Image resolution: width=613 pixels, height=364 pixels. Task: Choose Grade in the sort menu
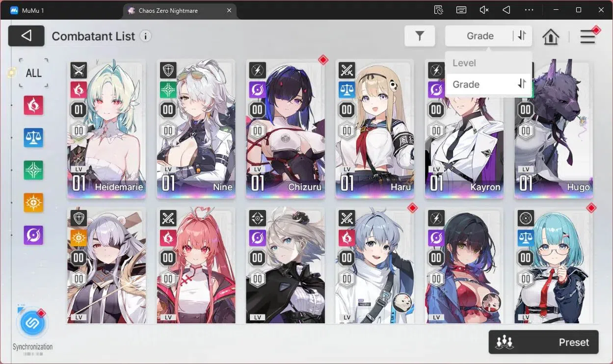488,84
